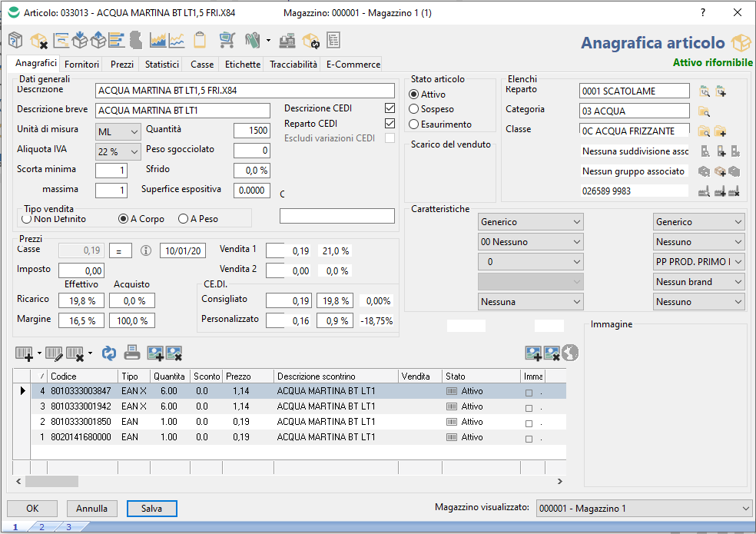Screen dimensions: 756x534
Task: Select the Sospeso radio button
Action: (414, 109)
